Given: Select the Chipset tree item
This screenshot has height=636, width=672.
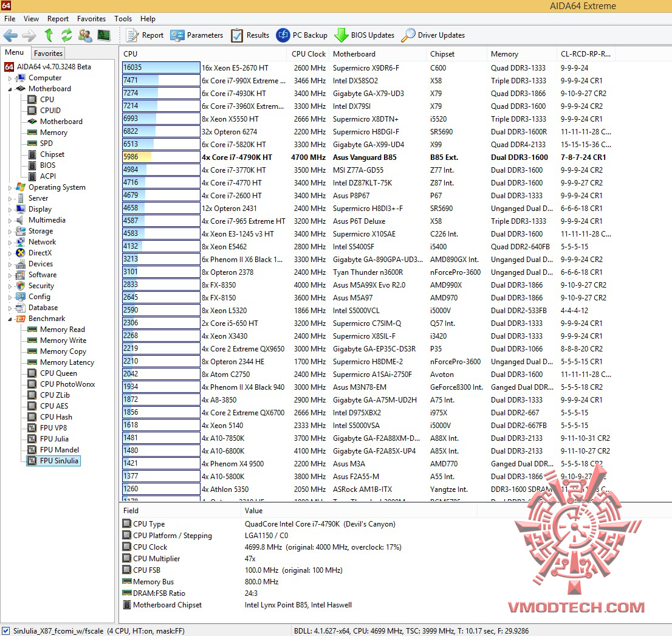Looking at the screenshot, I should pyautogui.click(x=52, y=154).
